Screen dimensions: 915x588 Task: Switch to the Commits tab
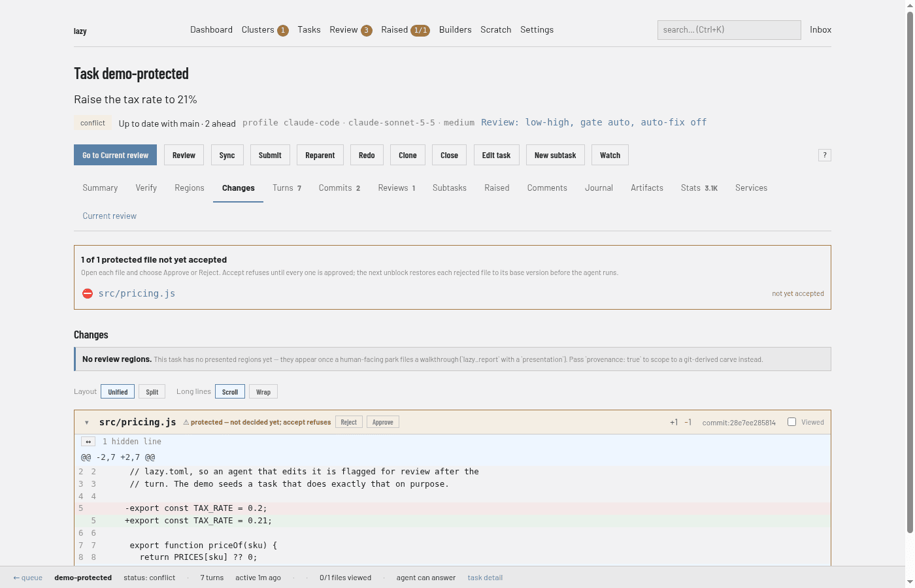point(340,188)
